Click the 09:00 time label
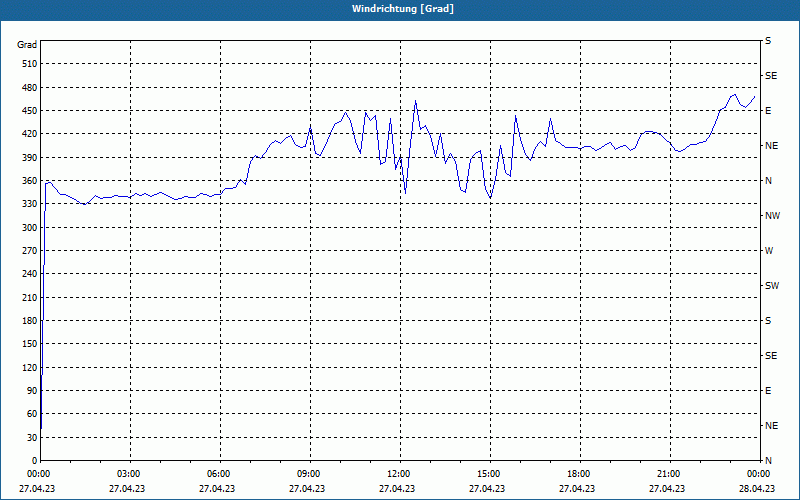800x500 pixels. (x=310, y=474)
